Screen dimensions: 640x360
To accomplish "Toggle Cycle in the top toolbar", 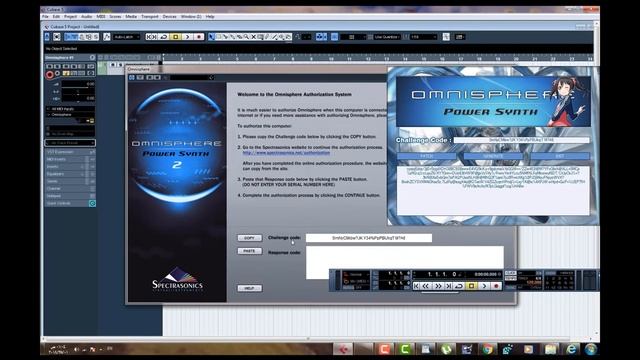I will click(x=164, y=37).
